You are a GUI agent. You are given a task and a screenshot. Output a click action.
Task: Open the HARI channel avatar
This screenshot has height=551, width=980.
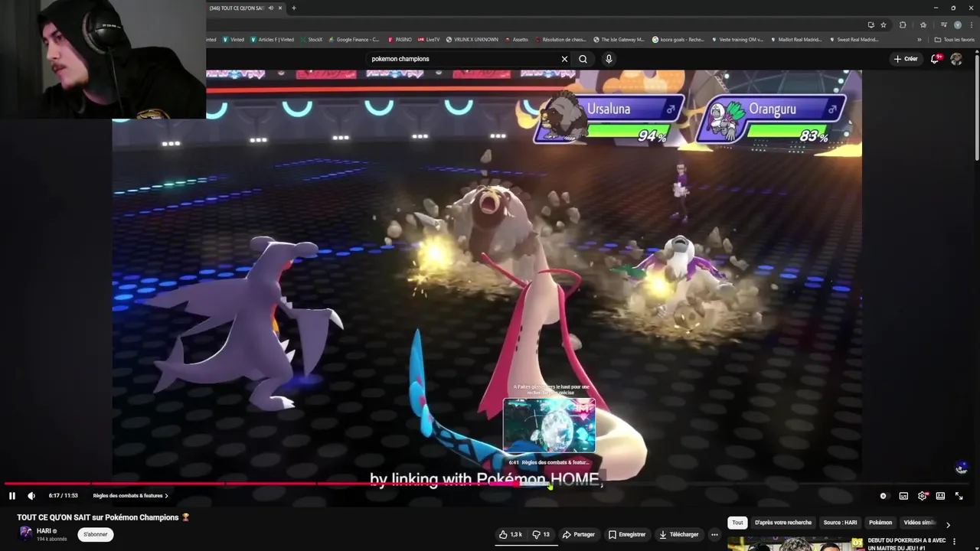(x=25, y=533)
